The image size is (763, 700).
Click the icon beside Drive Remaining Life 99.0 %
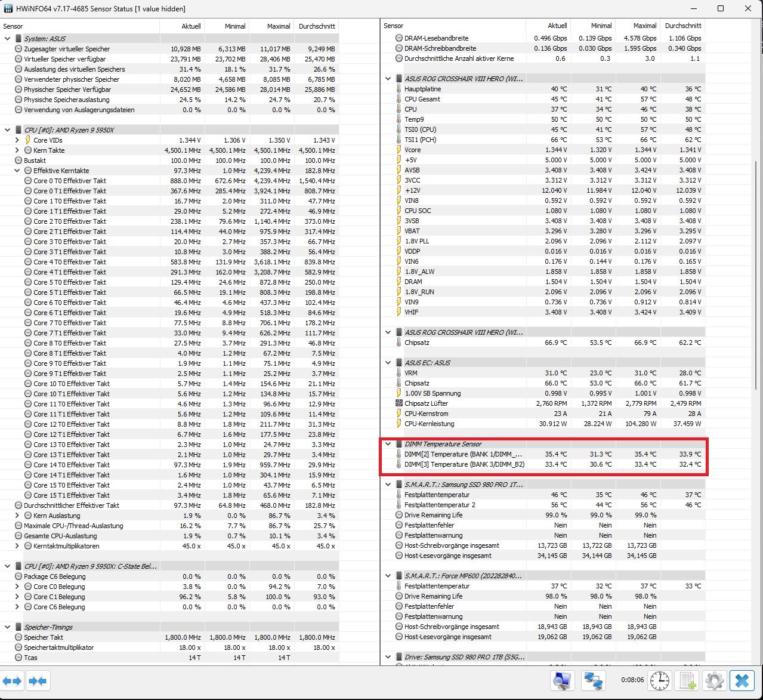399,515
